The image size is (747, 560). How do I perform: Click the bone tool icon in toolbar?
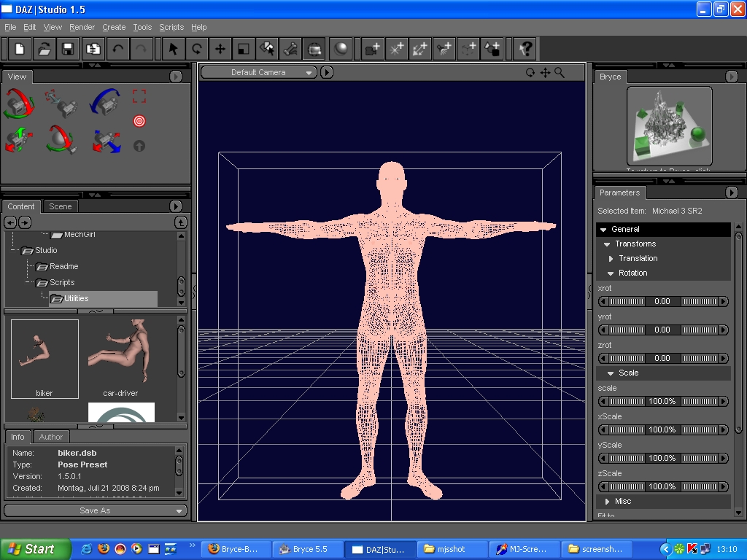[x=290, y=49]
